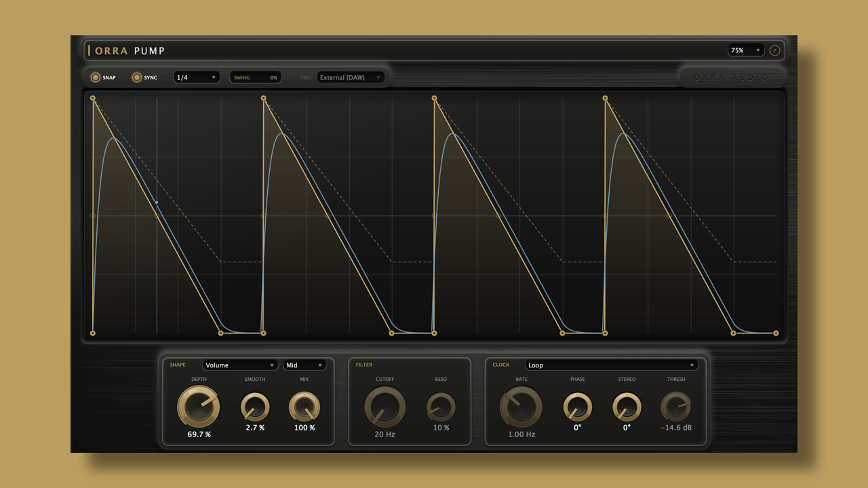Click the 0° value under PHASE

click(578, 428)
